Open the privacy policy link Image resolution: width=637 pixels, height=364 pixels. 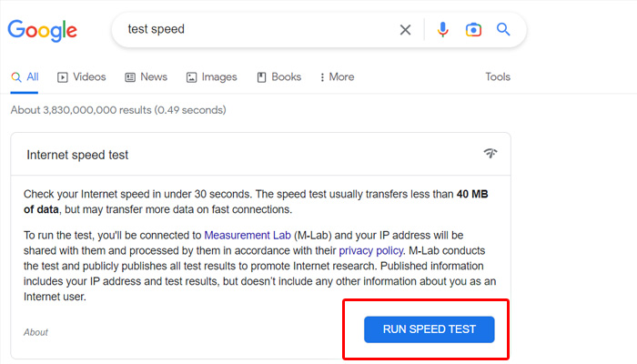coord(369,249)
